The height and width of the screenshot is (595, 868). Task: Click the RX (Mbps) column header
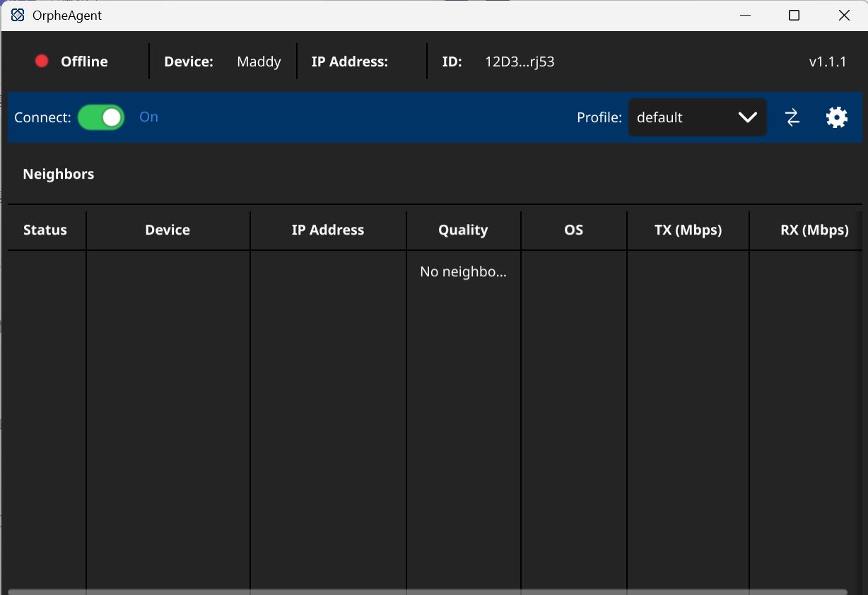tap(814, 230)
